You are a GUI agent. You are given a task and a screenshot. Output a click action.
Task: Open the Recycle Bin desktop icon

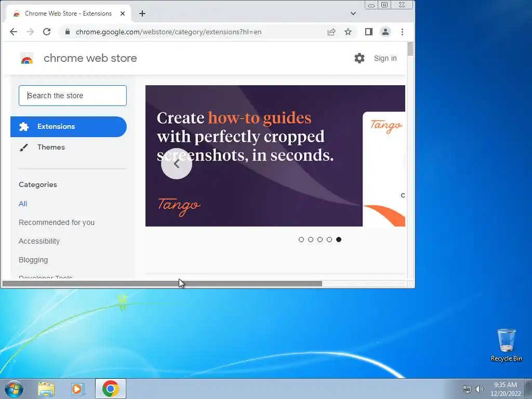click(506, 345)
